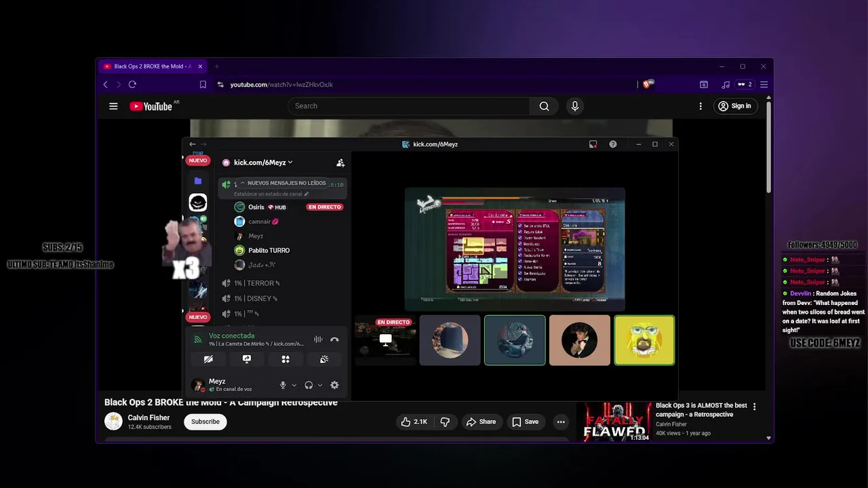The height and width of the screenshot is (488, 868).
Task: Expand the kick.com/6Meyz server dropdown
Action: point(263,163)
